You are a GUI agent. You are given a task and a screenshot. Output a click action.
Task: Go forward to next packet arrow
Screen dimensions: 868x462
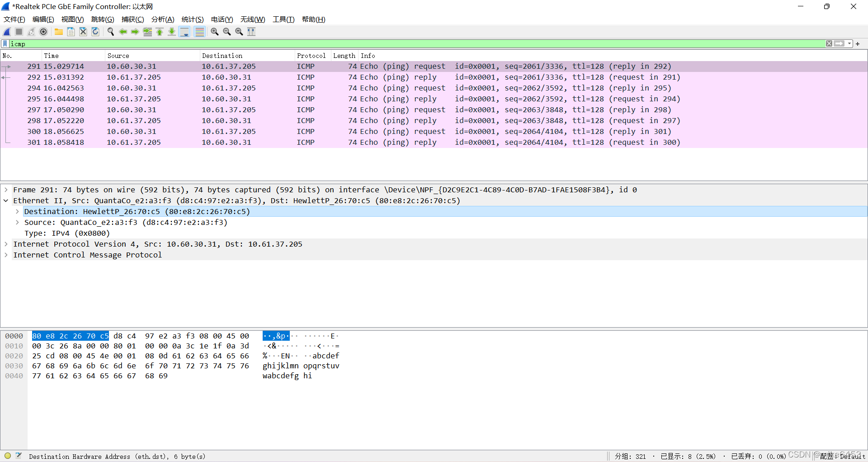135,32
